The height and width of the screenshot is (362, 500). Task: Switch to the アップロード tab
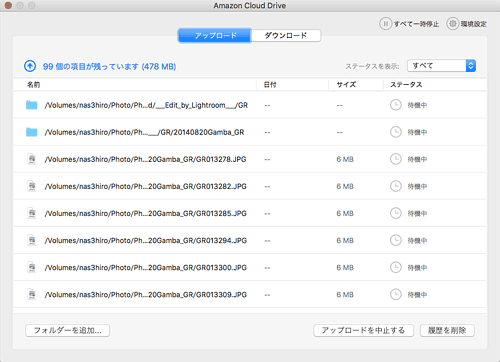(215, 35)
